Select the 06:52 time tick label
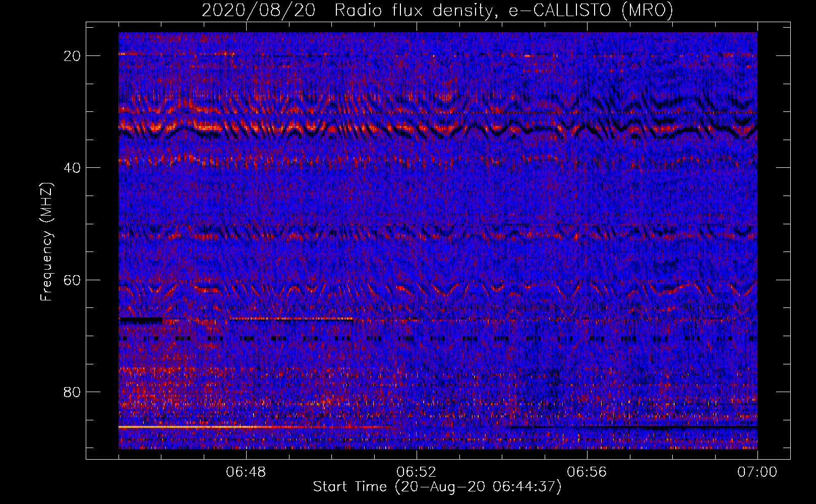 coord(417,472)
